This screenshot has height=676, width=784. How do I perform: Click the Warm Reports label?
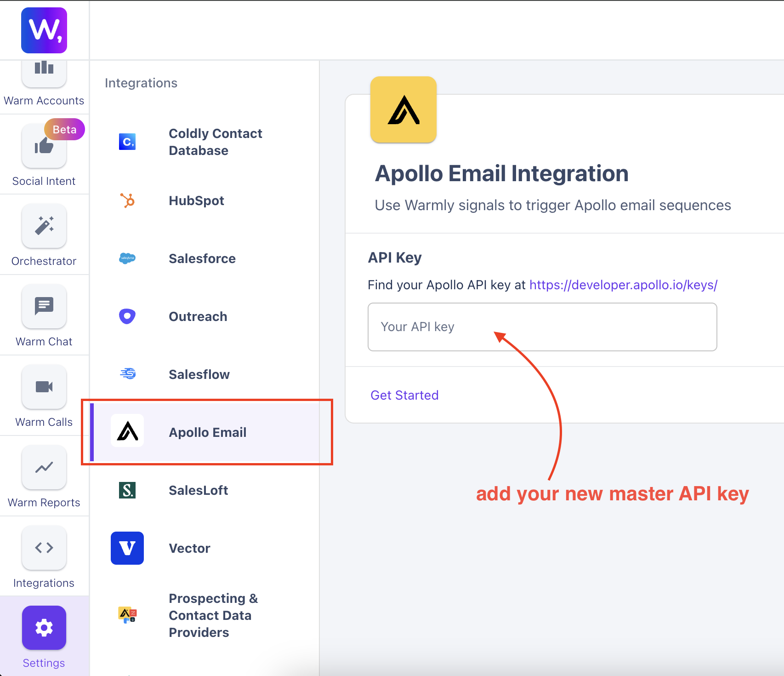click(x=44, y=503)
